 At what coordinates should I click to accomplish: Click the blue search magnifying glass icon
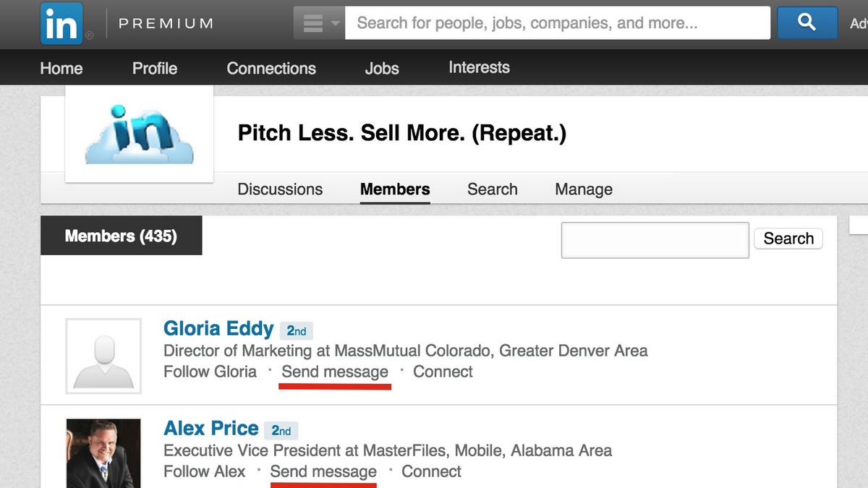point(806,22)
